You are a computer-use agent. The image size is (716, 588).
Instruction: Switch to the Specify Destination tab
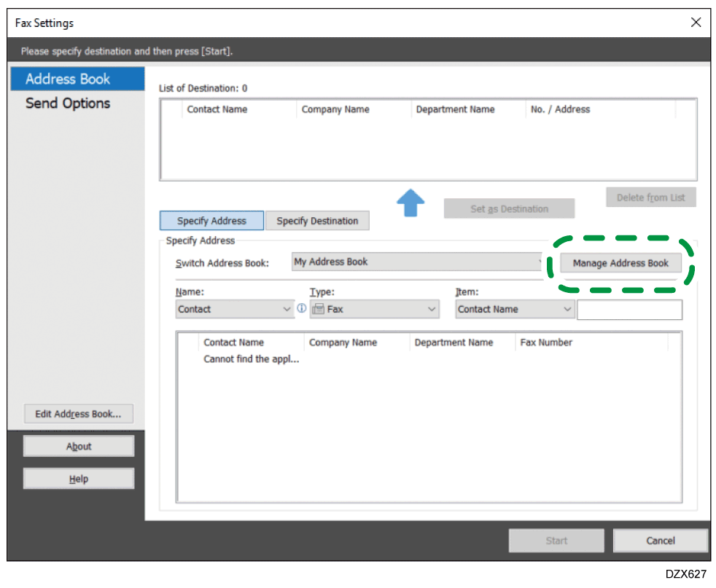pos(317,221)
